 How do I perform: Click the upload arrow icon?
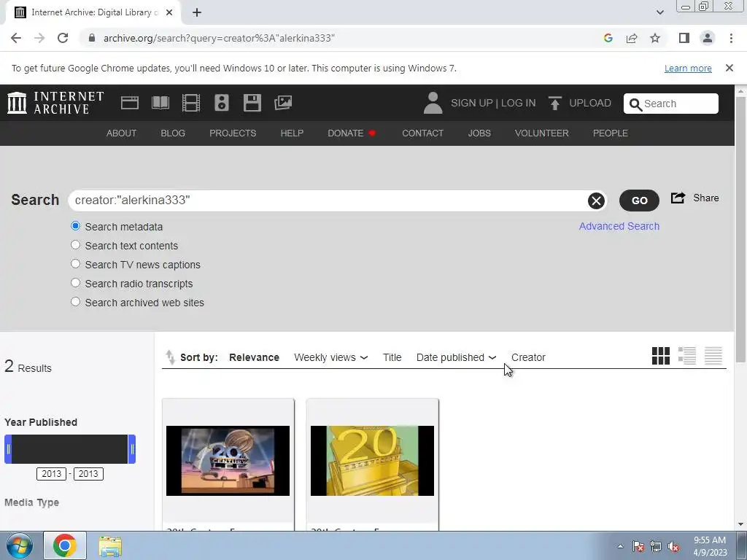[554, 103]
